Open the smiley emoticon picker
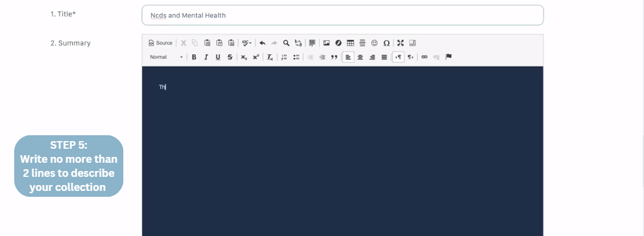644x236 pixels. 374,43
